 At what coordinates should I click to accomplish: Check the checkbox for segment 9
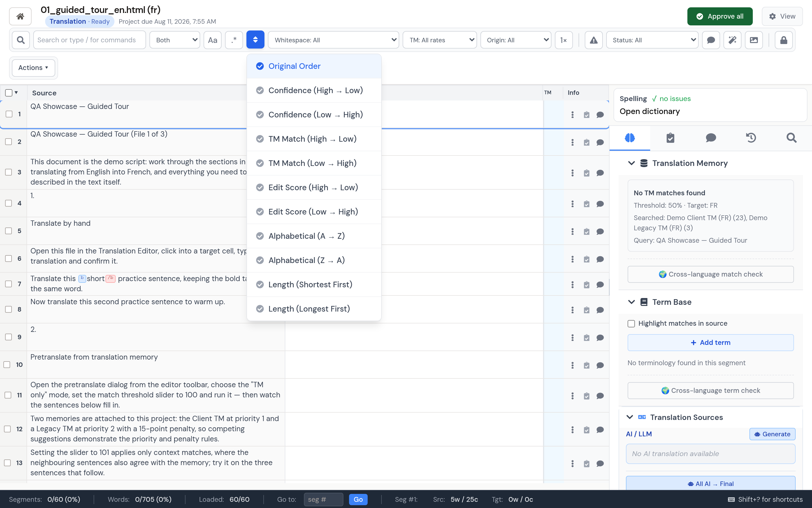click(8, 337)
